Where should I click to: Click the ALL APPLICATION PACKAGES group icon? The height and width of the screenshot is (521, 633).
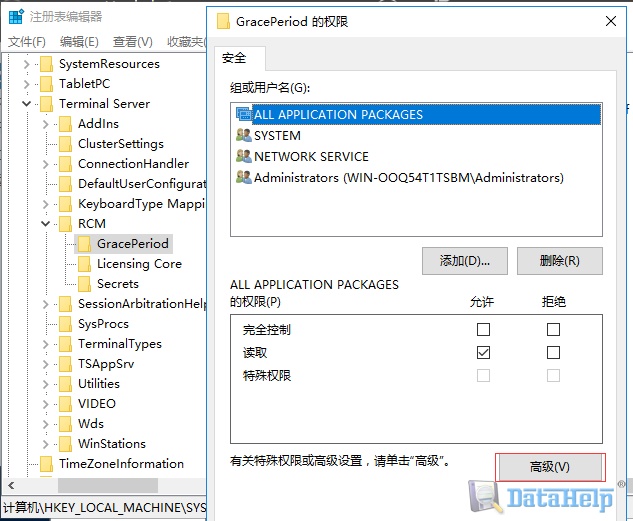[243, 115]
